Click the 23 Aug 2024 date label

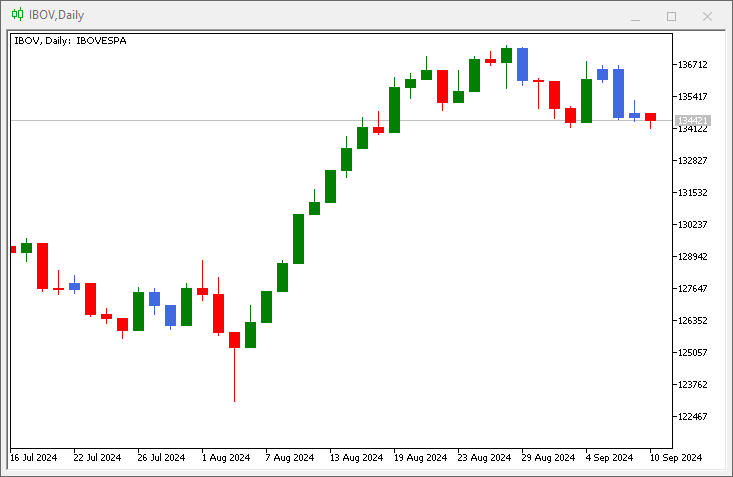(x=484, y=457)
